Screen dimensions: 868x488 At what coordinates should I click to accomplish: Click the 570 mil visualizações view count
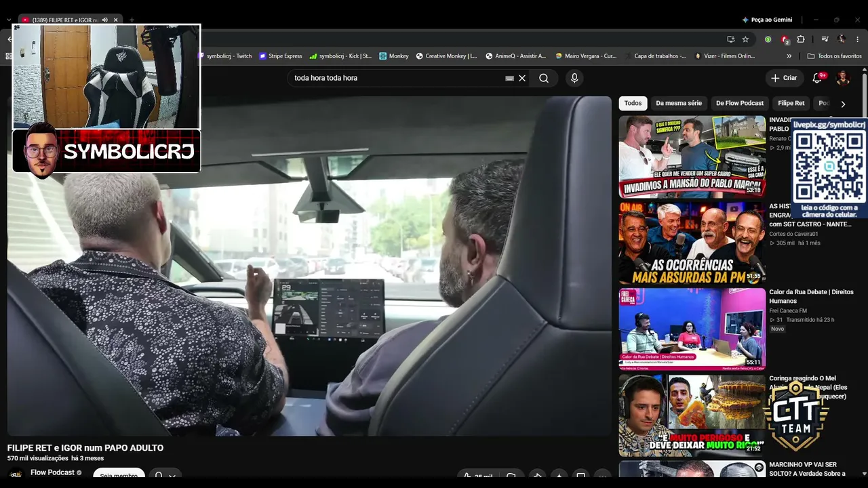pos(38,458)
